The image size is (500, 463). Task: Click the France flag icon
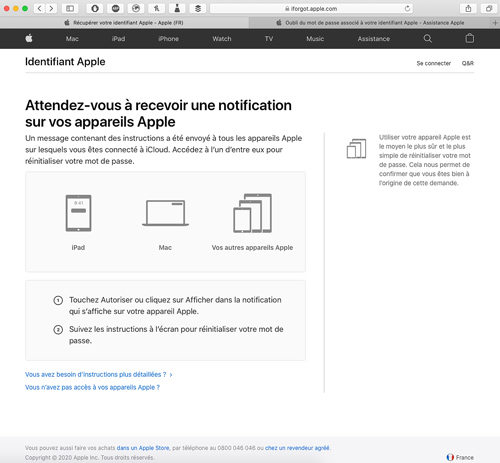click(450, 457)
